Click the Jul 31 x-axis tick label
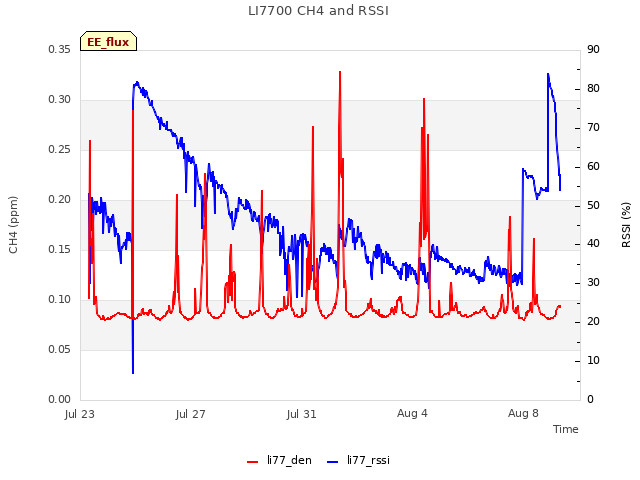 coord(302,414)
